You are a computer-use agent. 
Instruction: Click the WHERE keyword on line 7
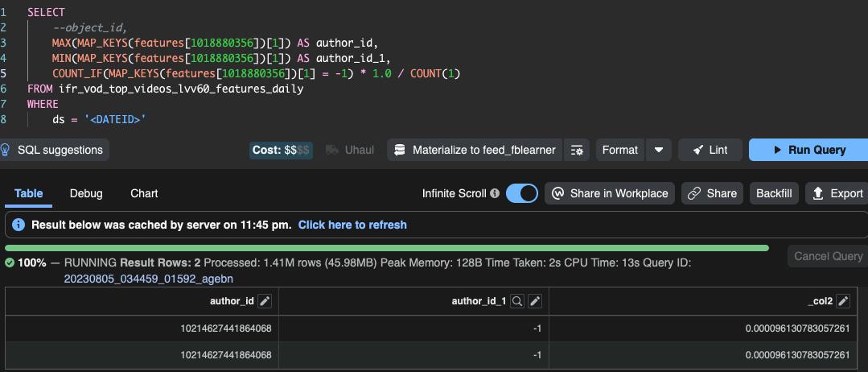43,104
